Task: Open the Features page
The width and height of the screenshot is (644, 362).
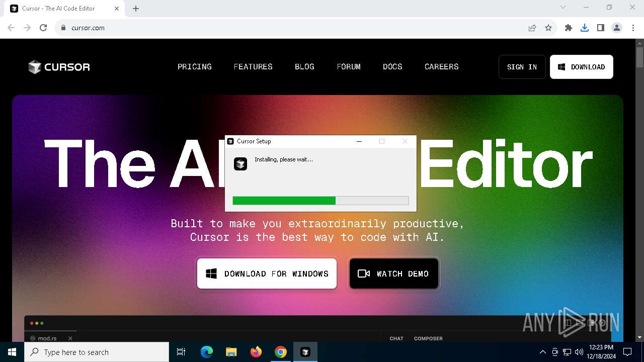Action: tap(253, 67)
